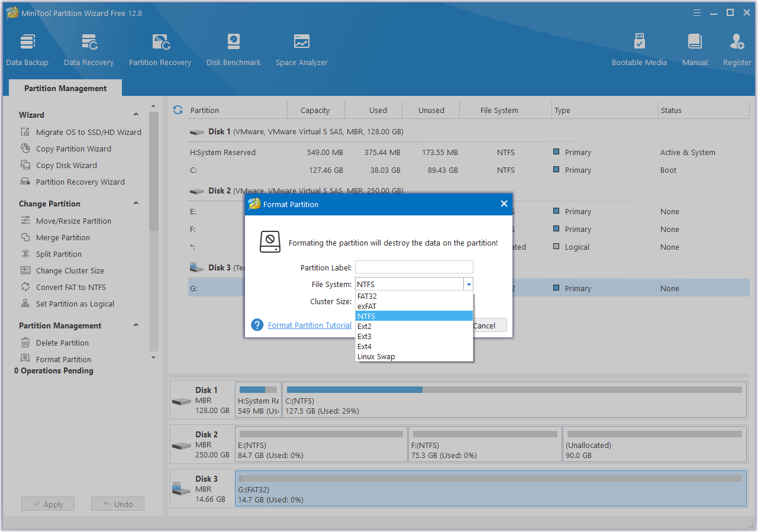Open Partition Recovery from the toolbar
This screenshot has height=532, width=758.
coord(160,50)
